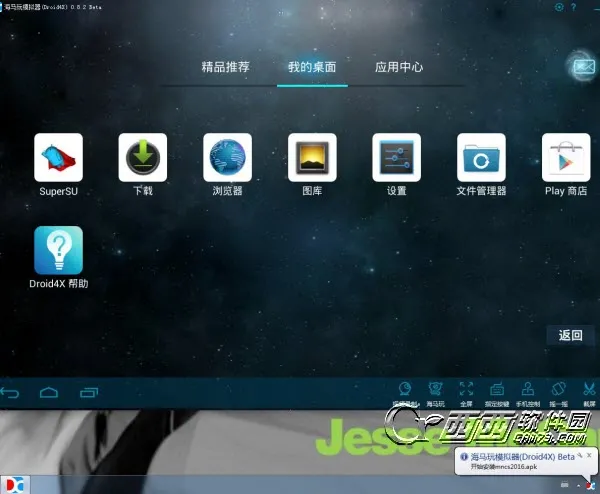Image resolution: width=600 pixels, height=494 pixels.
Task: Open the envelope messages icon
Action: [584, 67]
